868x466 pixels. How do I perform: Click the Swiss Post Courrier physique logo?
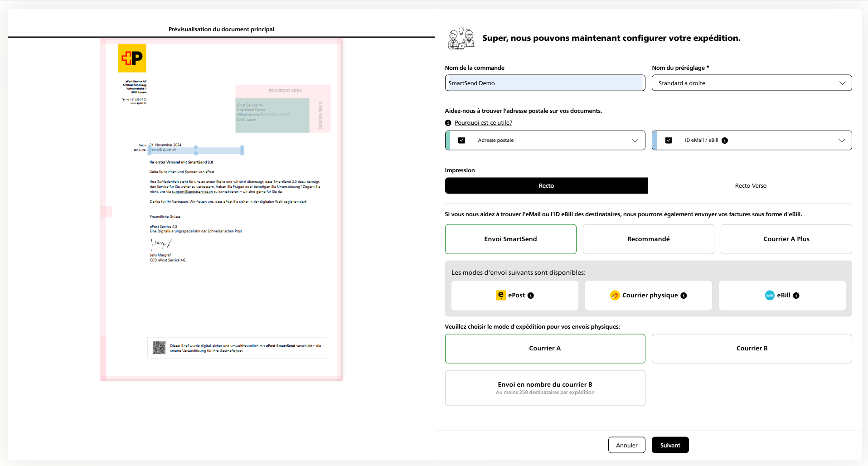tap(615, 295)
